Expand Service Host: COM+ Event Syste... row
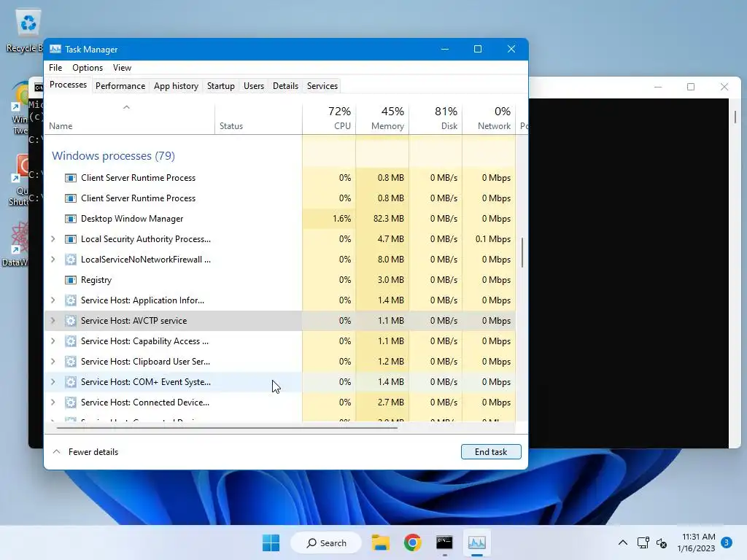The width and height of the screenshot is (747, 560). tap(53, 382)
